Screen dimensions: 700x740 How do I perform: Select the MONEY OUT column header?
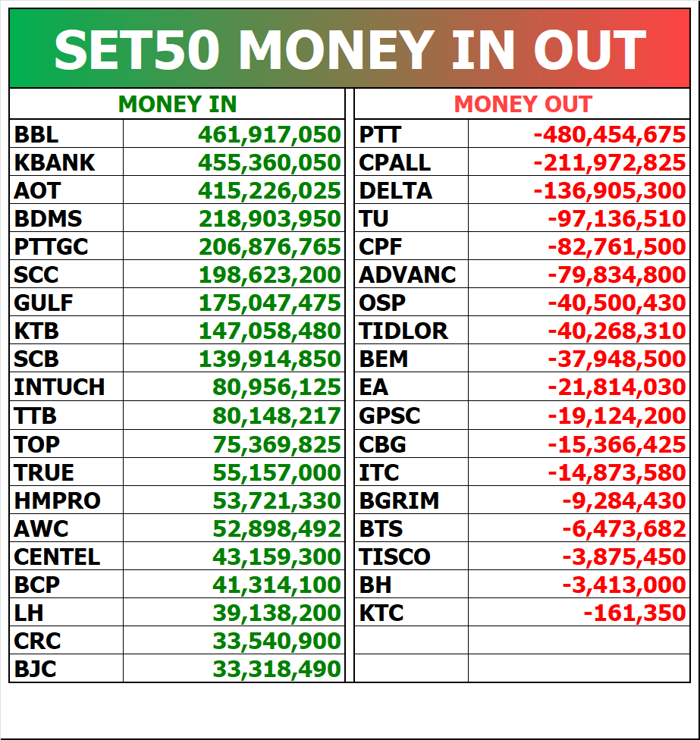(522, 104)
